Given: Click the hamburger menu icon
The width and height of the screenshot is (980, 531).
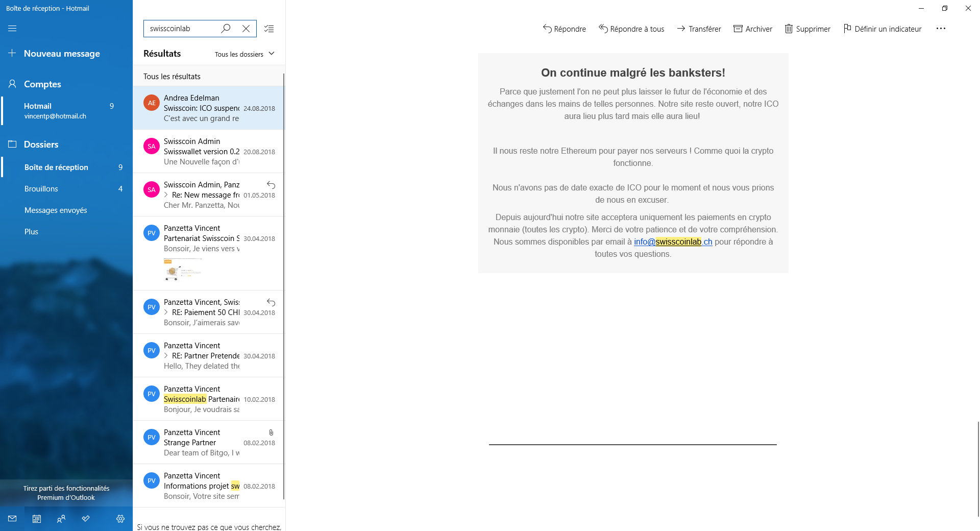Looking at the screenshot, I should (x=12, y=29).
